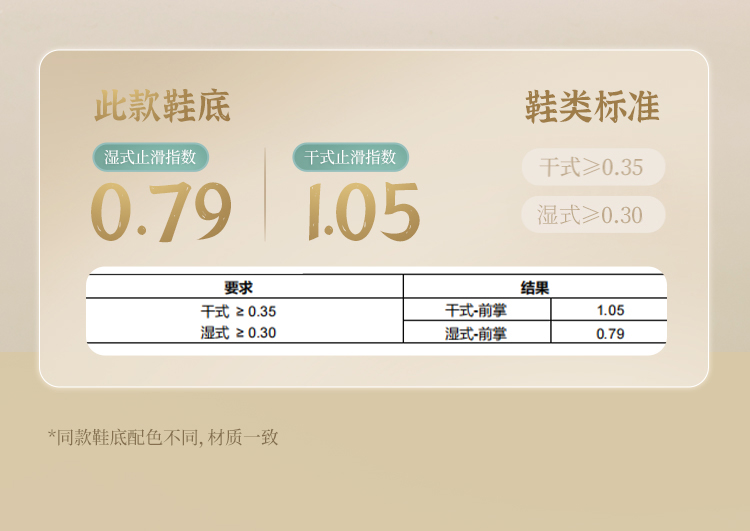This screenshot has height=531, width=750.
Task: Select the 湿式止滑指数 green badge
Action: [x=150, y=157]
